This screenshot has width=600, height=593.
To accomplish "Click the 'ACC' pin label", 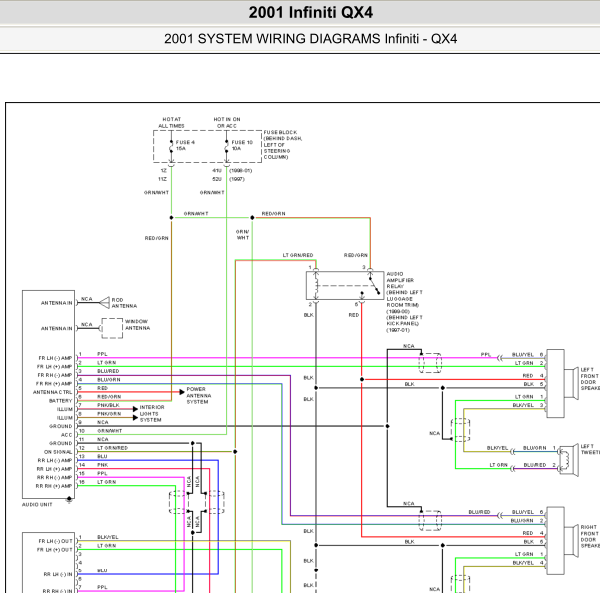I will 67,435.
